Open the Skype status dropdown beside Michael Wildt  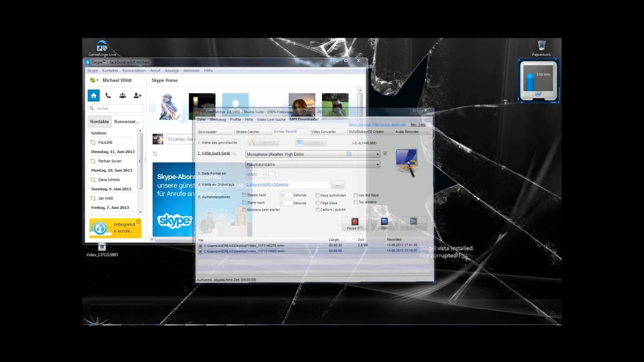(94, 80)
